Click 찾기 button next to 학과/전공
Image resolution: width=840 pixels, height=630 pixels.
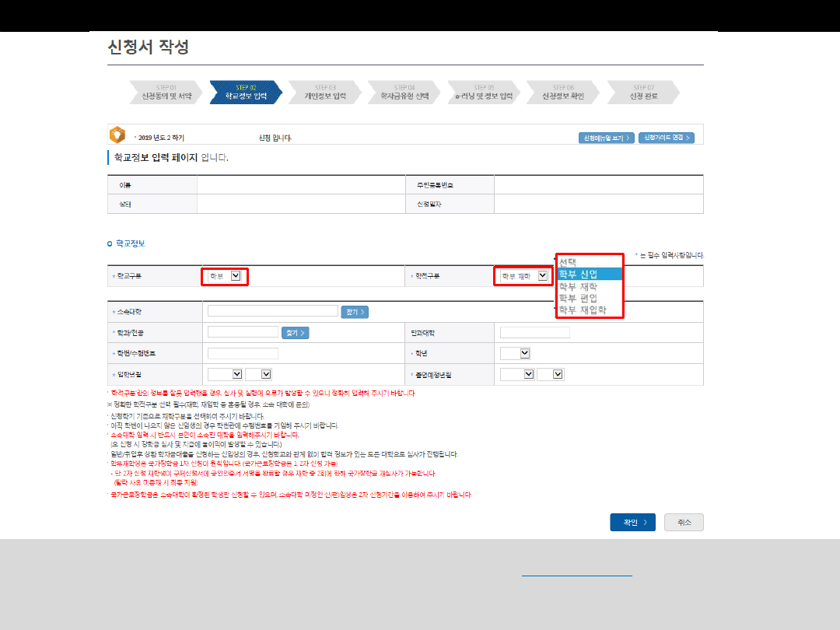pos(295,333)
